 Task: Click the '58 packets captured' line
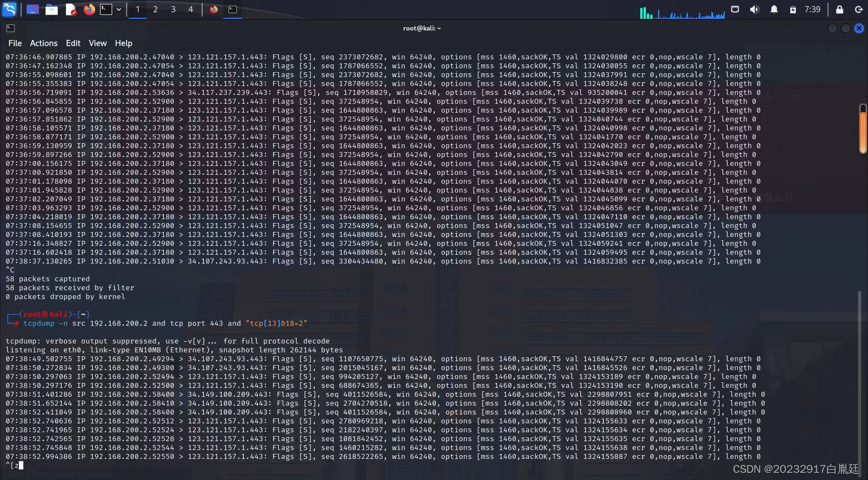(48, 279)
